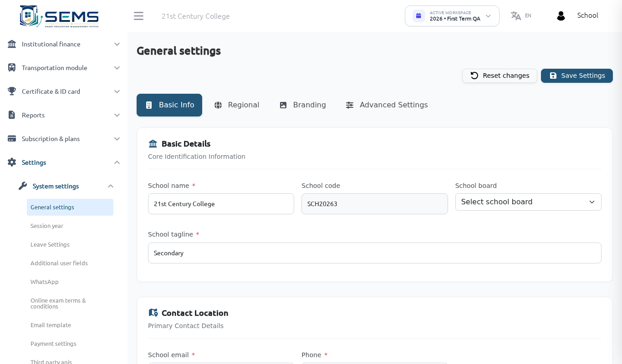Click the Regional tab globe icon
This screenshot has height=364, width=622.
218,105
